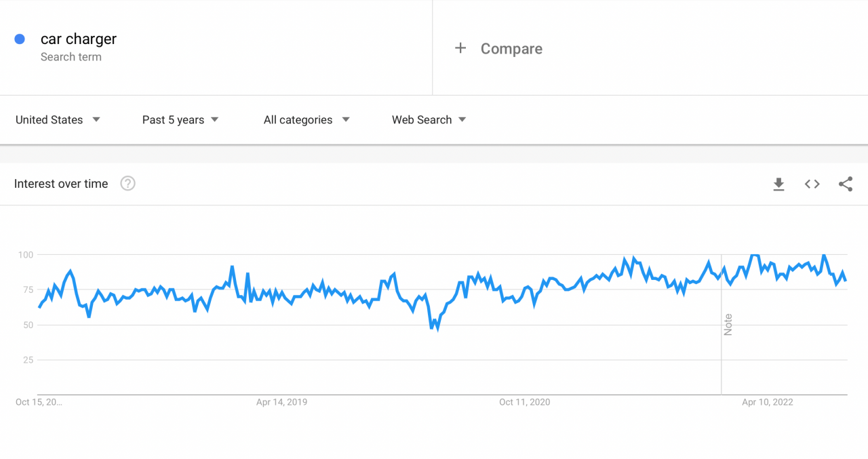Click the blue legend dot for car charger

20,39
